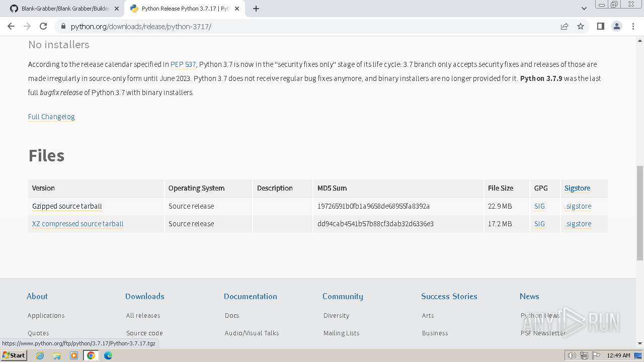Go forward to the next page
Screen dimensions: 644x362
[x=27, y=26]
